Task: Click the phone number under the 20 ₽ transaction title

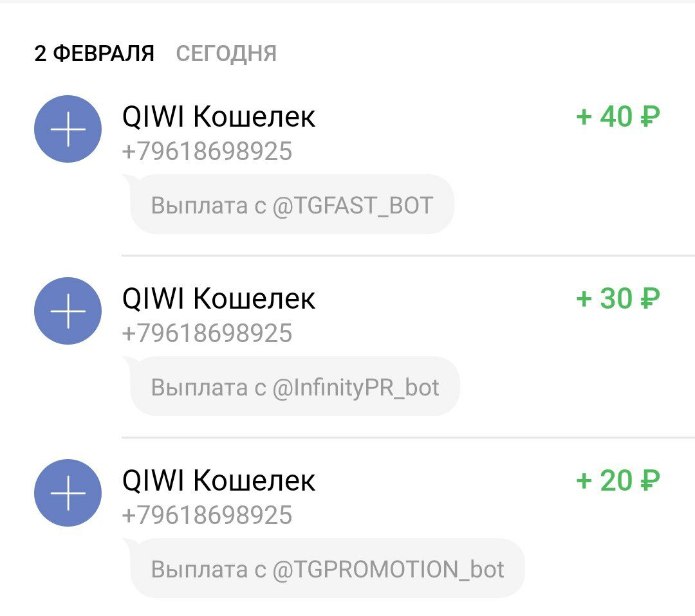Action: pyautogui.click(x=207, y=516)
